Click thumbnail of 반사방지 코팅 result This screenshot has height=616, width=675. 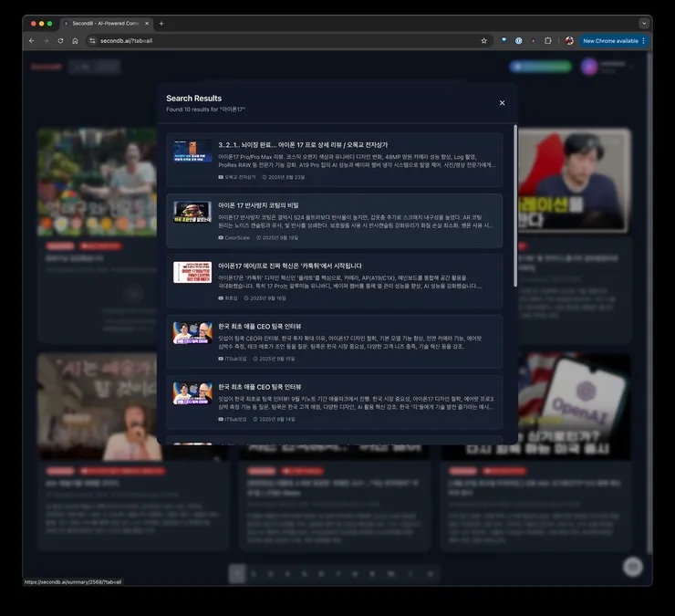(x=192, y=212)
